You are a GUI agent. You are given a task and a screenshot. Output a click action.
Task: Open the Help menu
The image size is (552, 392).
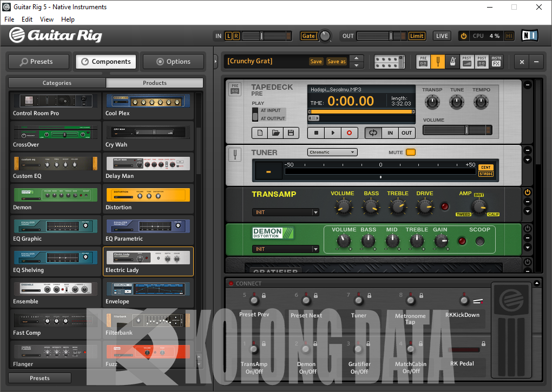tap(68, 19)
